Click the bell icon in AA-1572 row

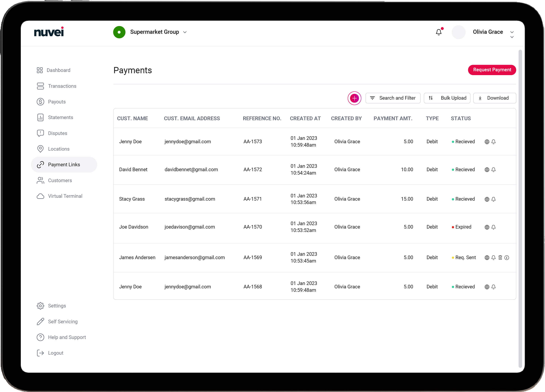click(493, 170)
